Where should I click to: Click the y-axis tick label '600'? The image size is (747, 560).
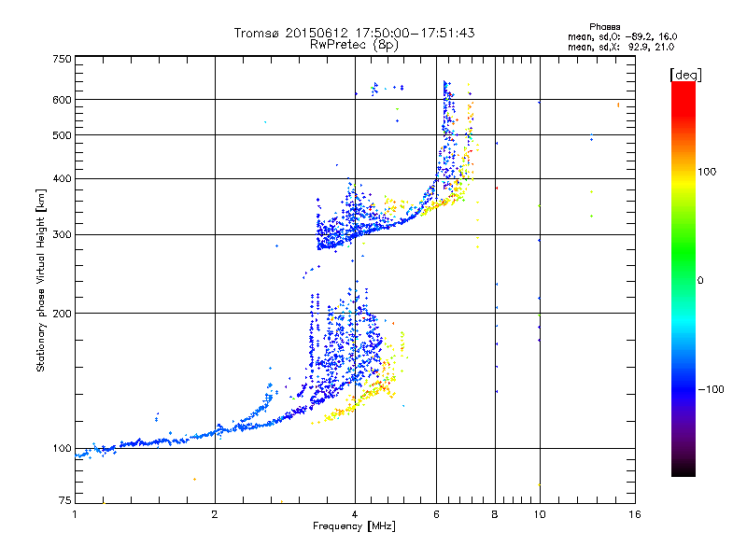pos(62,100)
